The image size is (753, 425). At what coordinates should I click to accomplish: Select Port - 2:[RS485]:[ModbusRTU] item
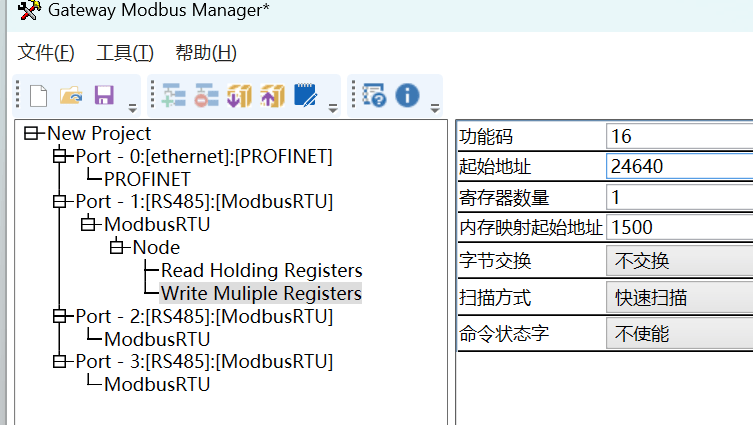pos(204,316)
